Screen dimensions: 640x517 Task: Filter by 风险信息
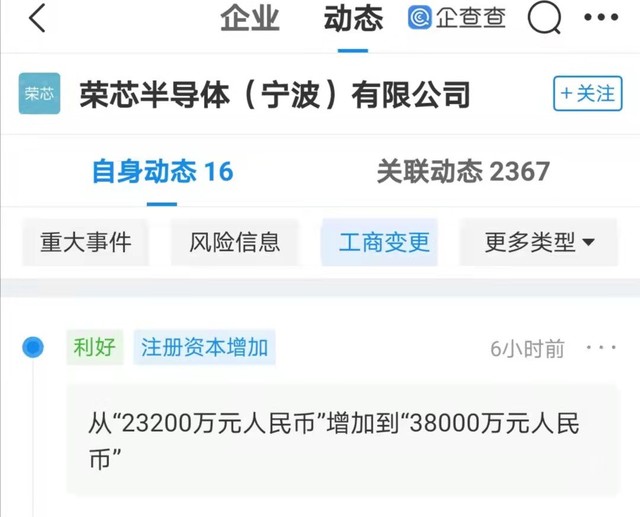[x=235, y=242]
